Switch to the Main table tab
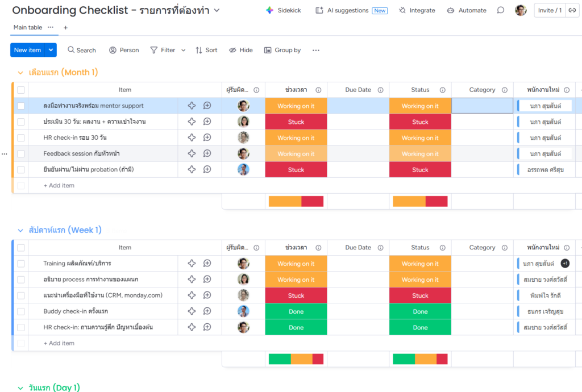Screen dimensions: 582x392 [x=27, y=27]
